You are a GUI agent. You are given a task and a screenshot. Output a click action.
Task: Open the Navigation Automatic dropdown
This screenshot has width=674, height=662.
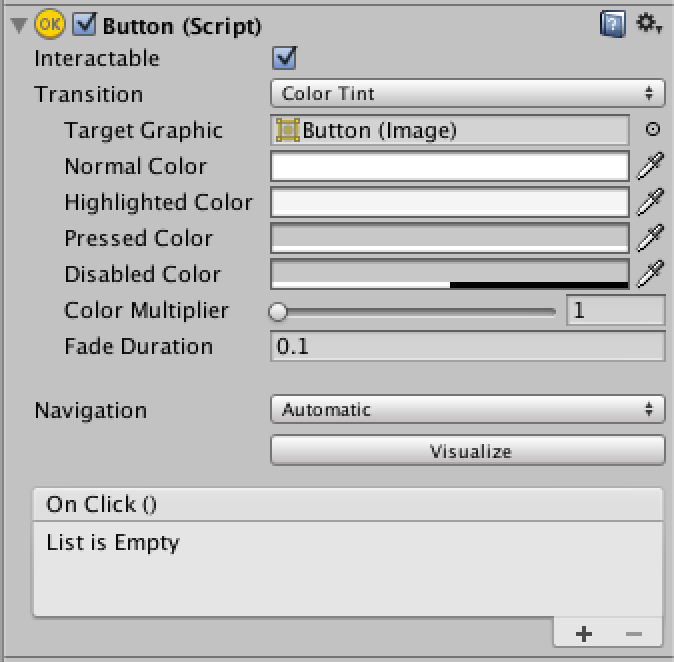tap(468, 409)
